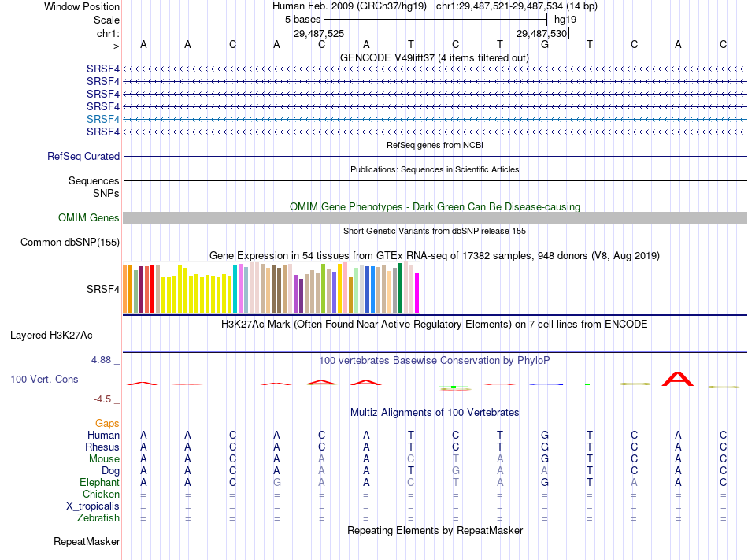Click the dark green GTEx expression bar
Viewport: 748px width, 560px height.
point(401,288)
